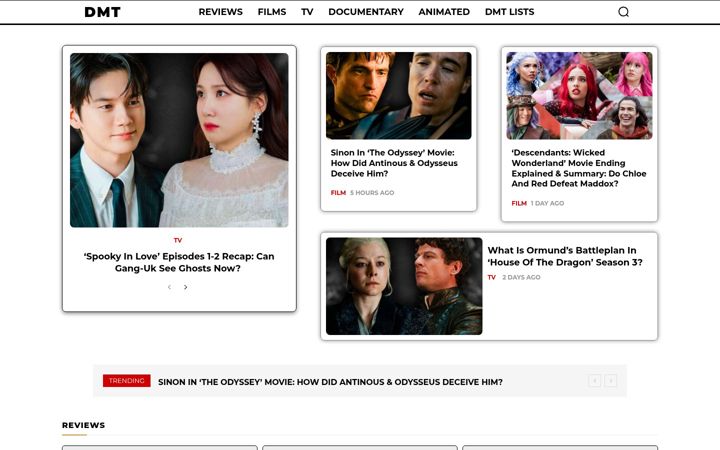Viewport: 720px width, 450px height.
Task: Click FILM tag on Descendants card
Action: (519, 203)
